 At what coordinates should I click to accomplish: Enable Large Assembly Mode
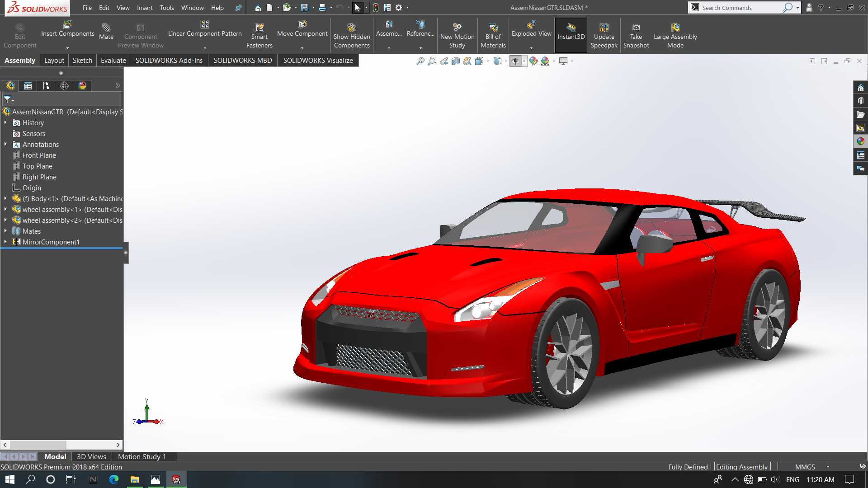pos(675,36)
